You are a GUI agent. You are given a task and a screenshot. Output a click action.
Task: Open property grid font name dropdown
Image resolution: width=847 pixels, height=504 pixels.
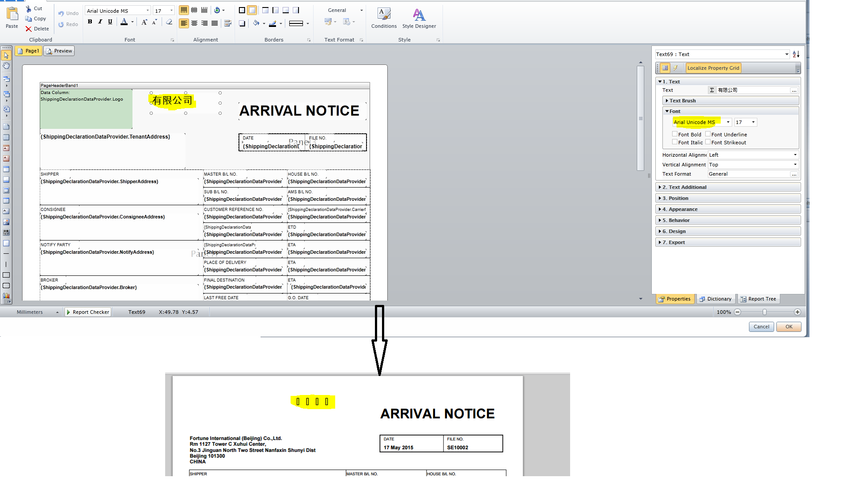click(x=728, y=122)
